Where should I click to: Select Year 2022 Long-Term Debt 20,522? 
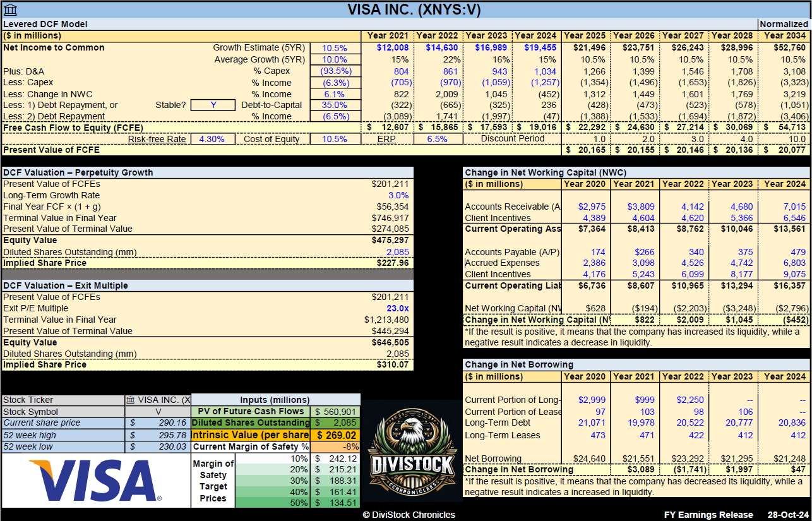[691, 422]
